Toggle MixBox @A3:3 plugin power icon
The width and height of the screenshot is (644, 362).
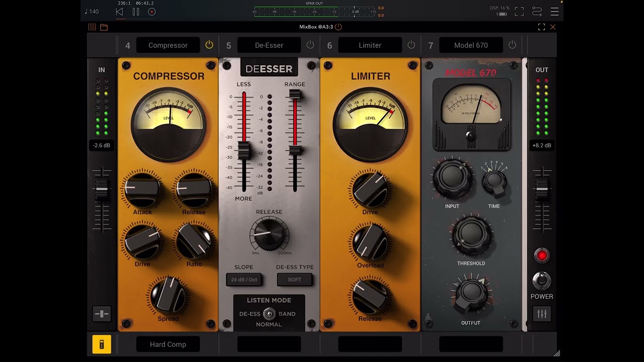(x=338, y=27)
